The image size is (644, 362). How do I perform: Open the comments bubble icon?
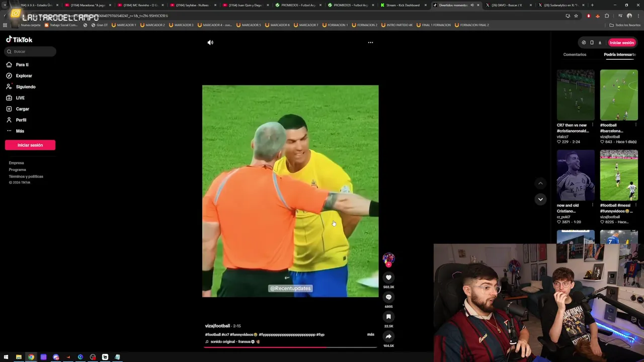point(388,297)
